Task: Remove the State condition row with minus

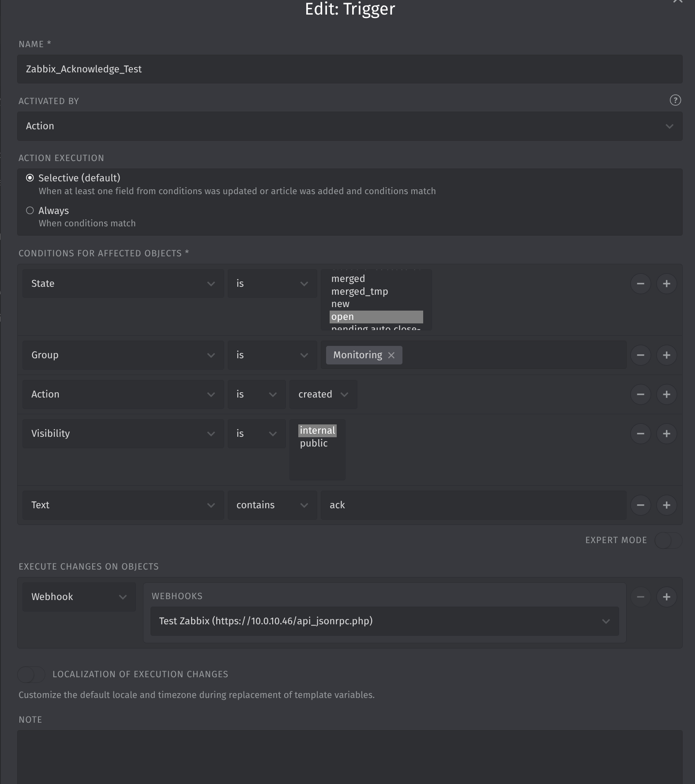Action: pyautogui.click(x=640, y=284)
